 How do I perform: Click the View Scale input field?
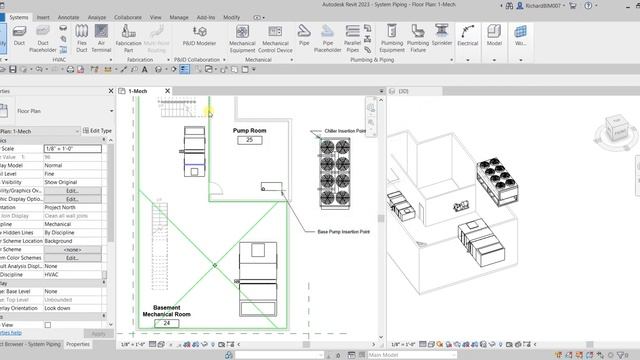click(73, 149)
